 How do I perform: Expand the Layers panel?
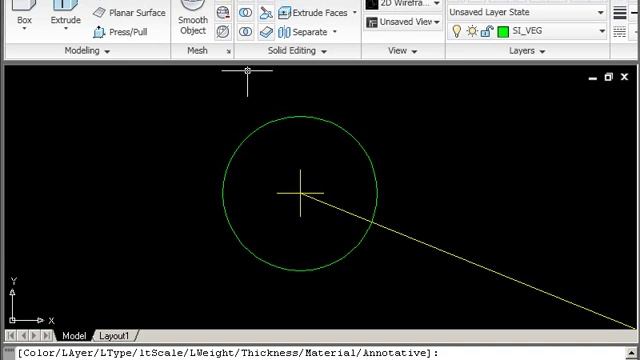tap(527, 51)
